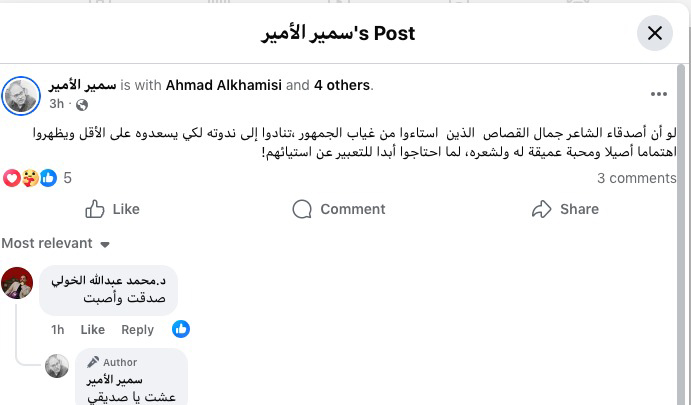Click the 3h post timestamp
This screenshot has height=405, width=691.
[58, 105]
